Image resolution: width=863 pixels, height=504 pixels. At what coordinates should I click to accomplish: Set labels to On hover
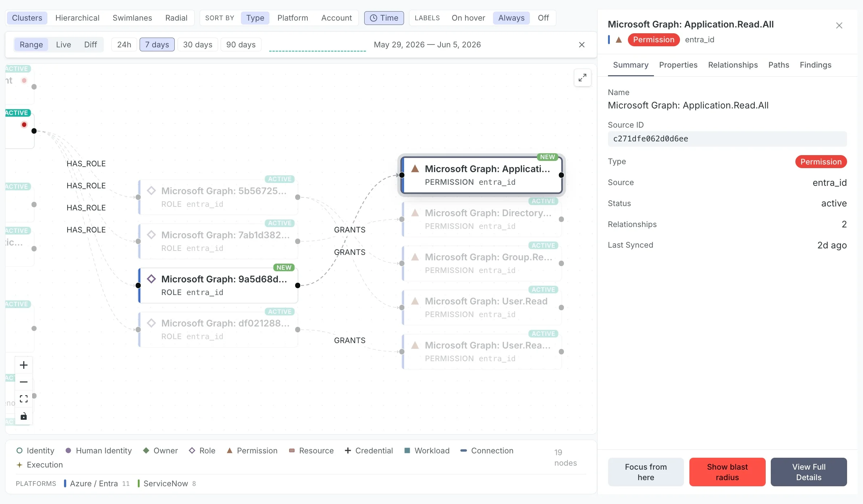pos(468,18)
